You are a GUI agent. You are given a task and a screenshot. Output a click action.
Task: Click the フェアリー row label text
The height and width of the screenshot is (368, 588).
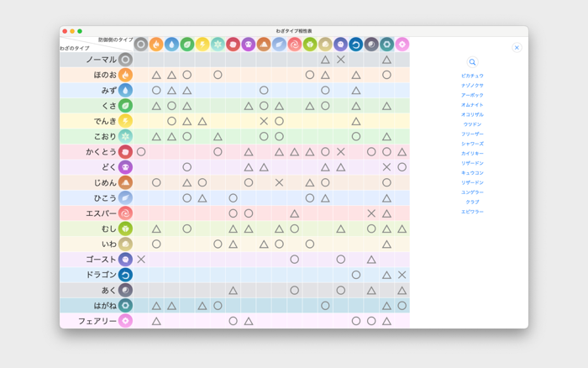click(x=97, y=321)
